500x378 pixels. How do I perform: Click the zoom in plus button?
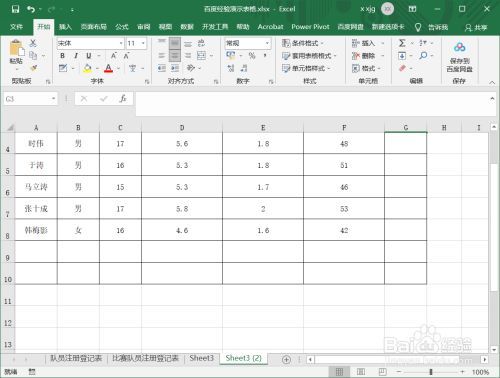tap(462, 372)
